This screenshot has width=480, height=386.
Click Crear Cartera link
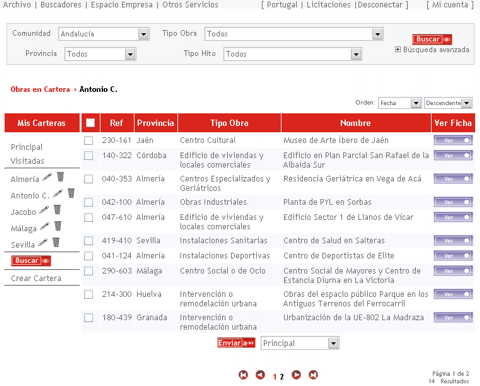36,278
